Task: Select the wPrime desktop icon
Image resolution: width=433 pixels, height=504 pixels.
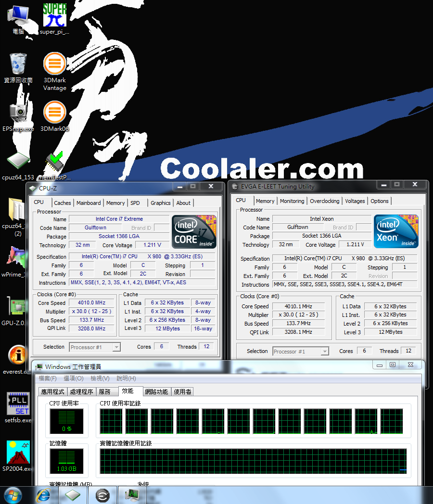Action: pos(15,262)
